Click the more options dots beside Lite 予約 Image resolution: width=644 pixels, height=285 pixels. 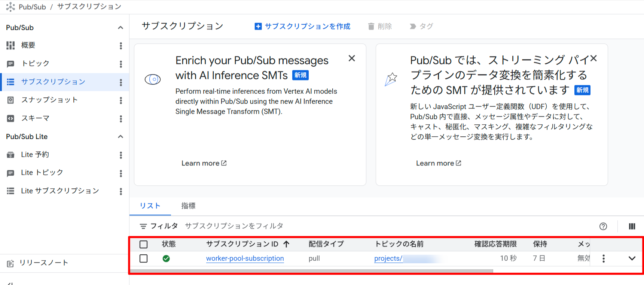pyautogui.click(x=120, y=155)
